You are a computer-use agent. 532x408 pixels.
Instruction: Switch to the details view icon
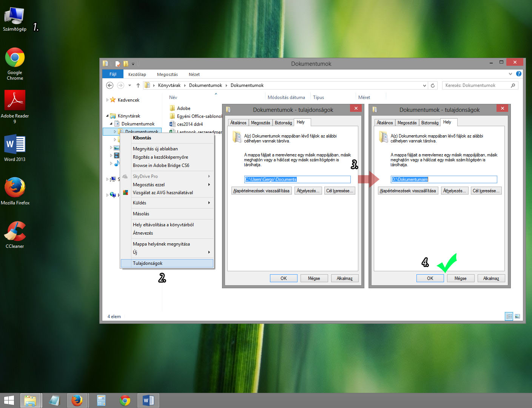(x=509, y=316)
